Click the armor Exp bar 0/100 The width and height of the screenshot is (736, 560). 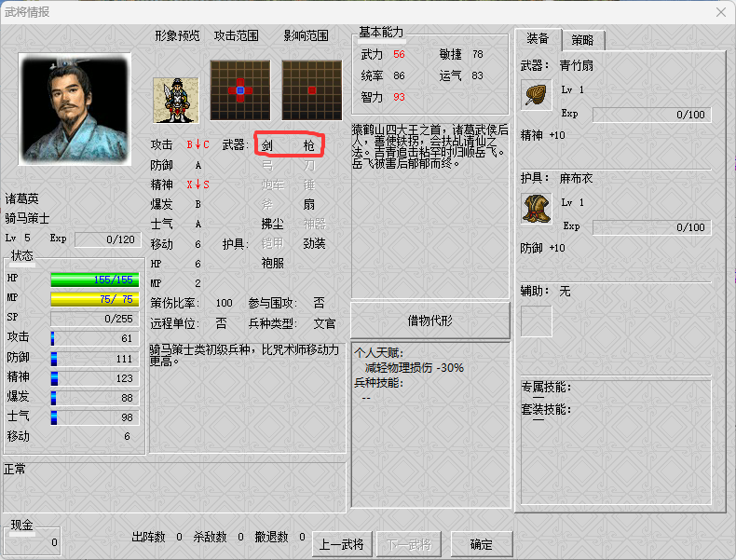tap(652, 227)
